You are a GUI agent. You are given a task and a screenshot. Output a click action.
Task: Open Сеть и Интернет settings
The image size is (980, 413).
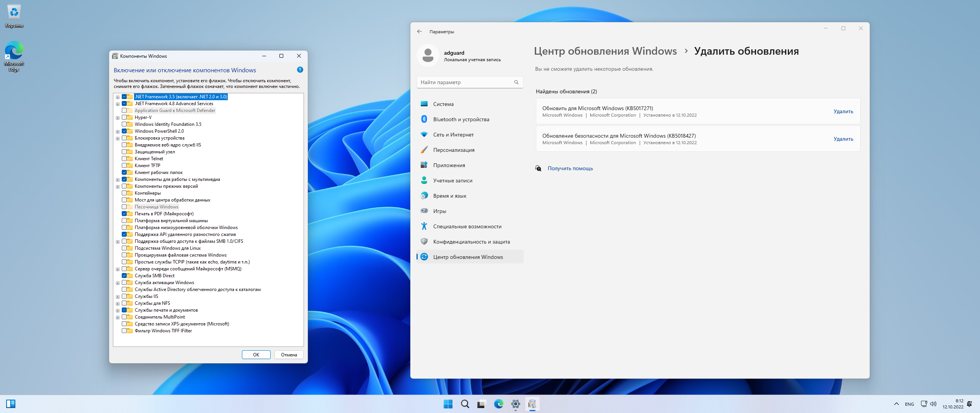click(470, 135)
